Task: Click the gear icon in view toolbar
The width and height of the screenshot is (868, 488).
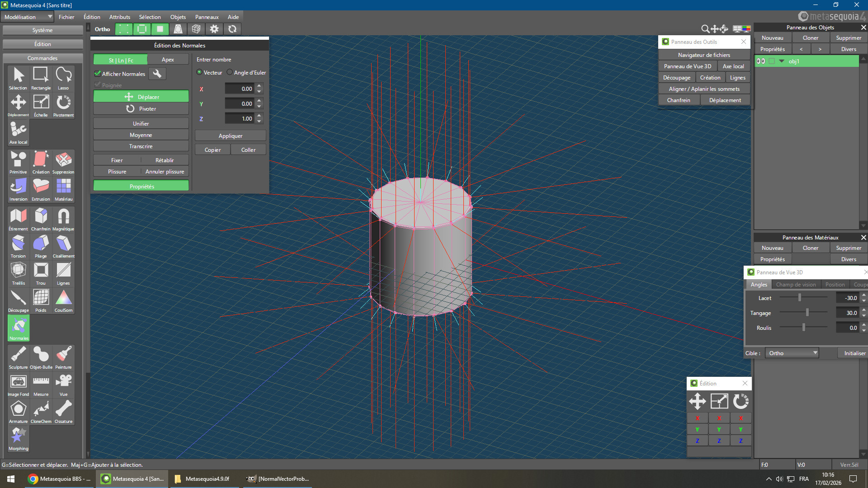Action: 214,29
